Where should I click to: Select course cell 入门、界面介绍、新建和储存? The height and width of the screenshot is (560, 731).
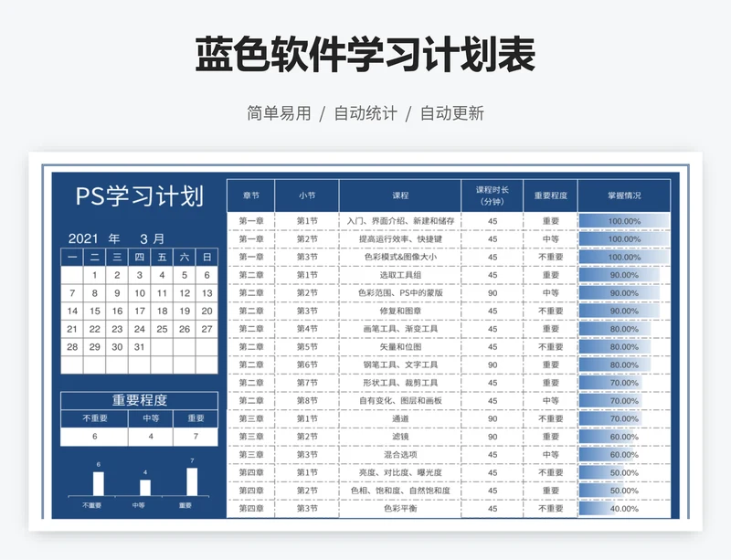400,221
